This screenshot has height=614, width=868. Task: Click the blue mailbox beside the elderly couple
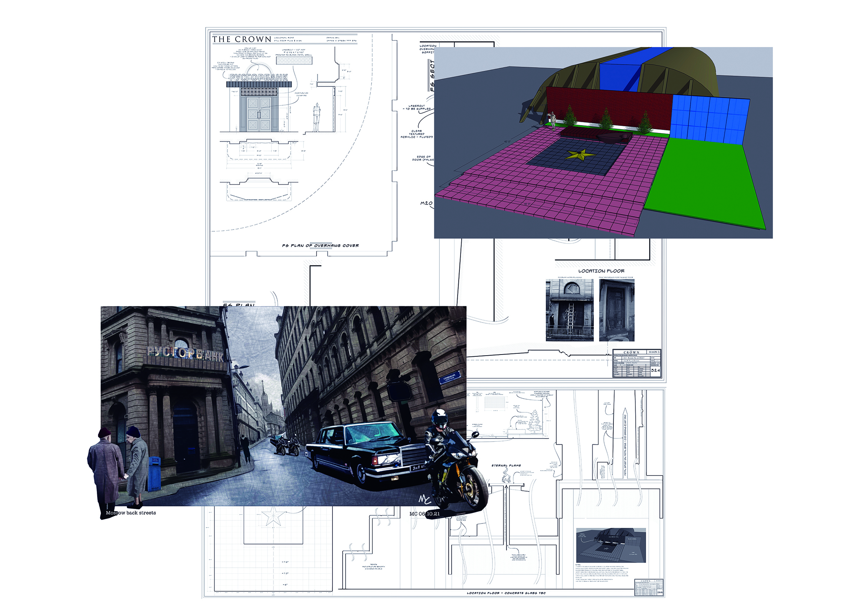click(x=154, y=473)
